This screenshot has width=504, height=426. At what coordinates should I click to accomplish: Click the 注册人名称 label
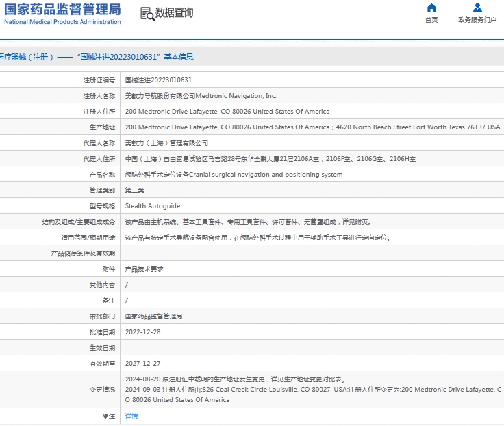point(99,96)
